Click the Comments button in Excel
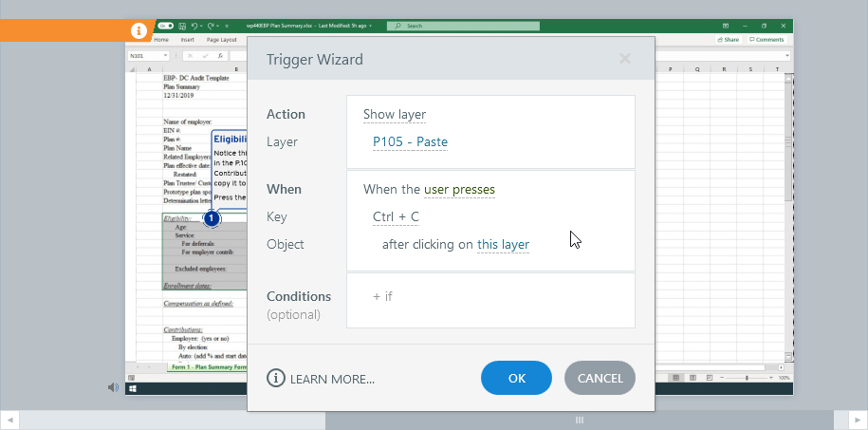The height and width of the screenshot is (430, 868). click(x=766, y=40)
